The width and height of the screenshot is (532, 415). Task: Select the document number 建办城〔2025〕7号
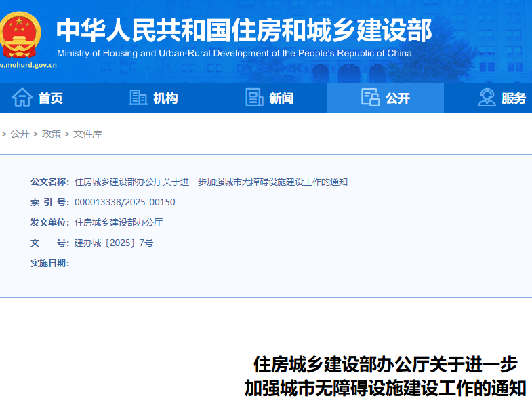114,243
